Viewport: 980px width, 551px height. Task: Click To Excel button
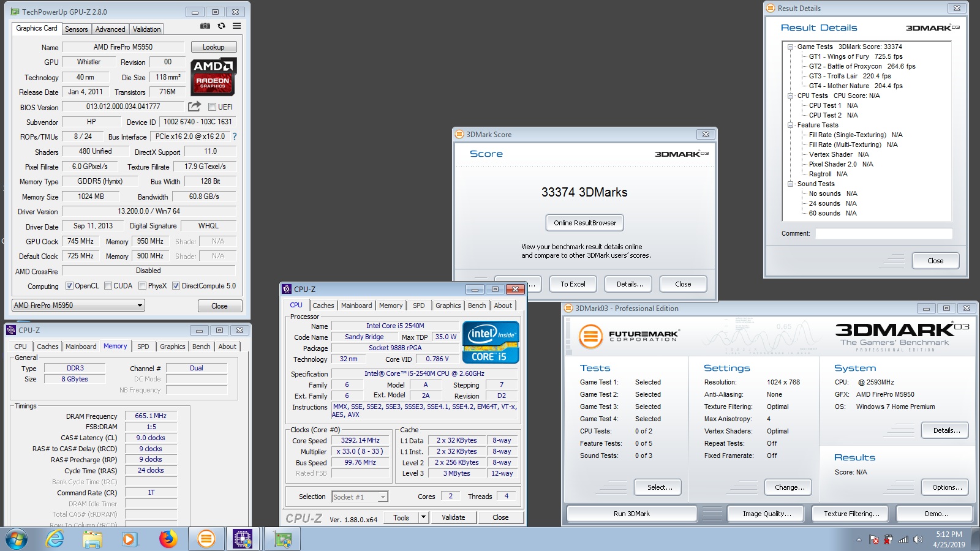coord(573,284)
